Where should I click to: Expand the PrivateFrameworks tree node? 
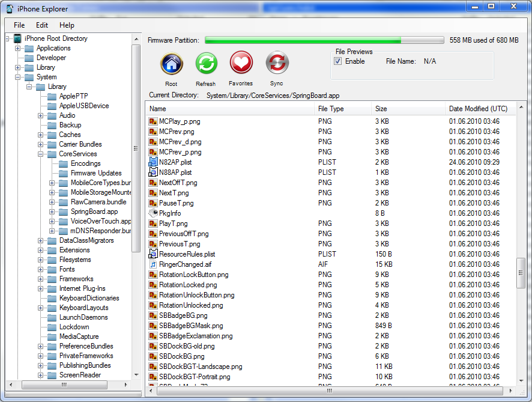pyautogui.click(x=40, y=356)
